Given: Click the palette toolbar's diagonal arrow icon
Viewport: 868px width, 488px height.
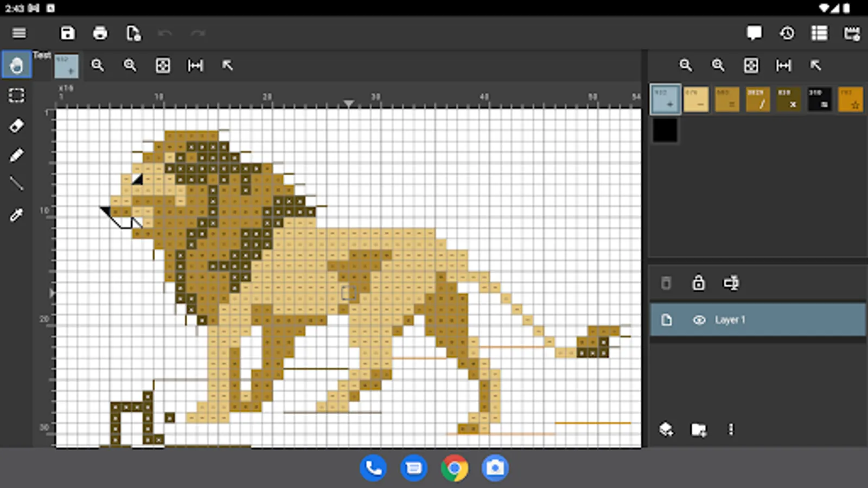Looking at the screenshot, I should pos(815,66).
